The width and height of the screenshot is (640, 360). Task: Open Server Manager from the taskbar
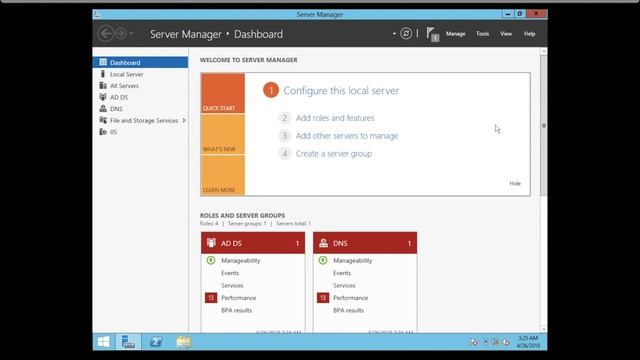click(x=128, y=342)
